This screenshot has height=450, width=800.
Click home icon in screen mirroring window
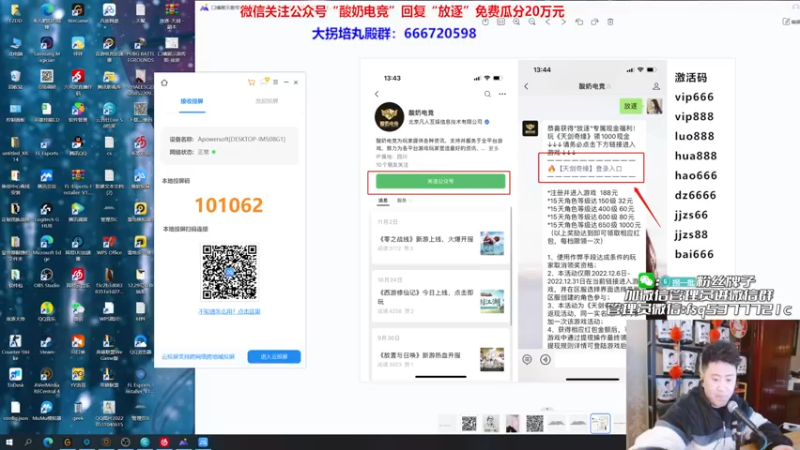(164, 83)
